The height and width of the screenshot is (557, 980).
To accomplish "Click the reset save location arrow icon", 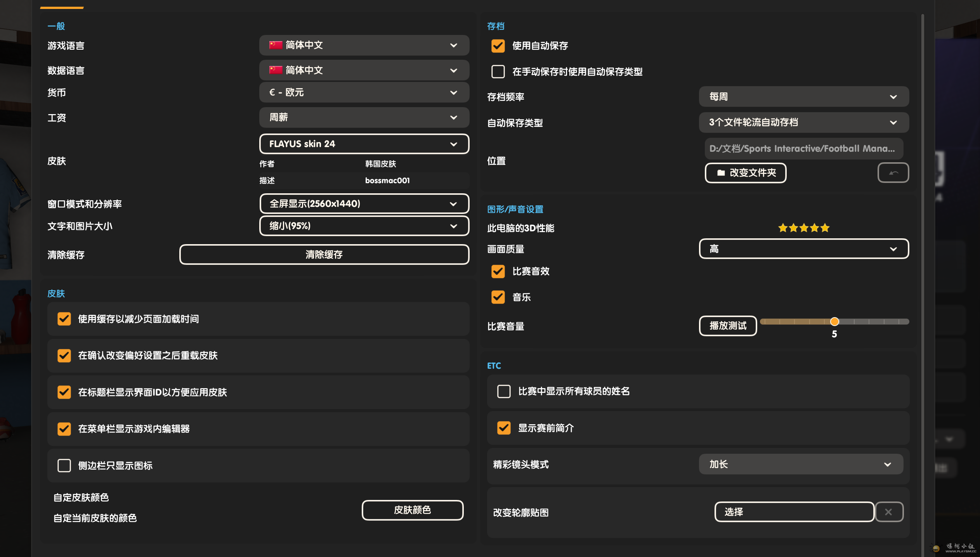I will pos(893,173).
